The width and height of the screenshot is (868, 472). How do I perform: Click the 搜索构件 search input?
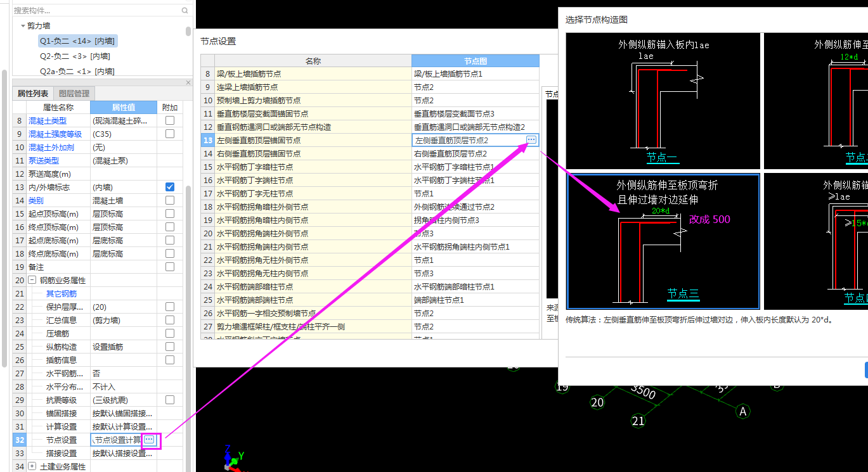(x=96, y=10)
